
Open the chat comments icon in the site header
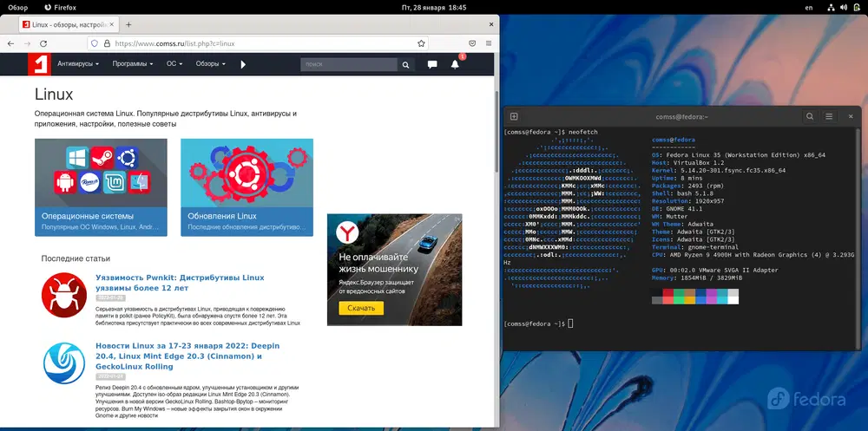(x=432, y=64)
